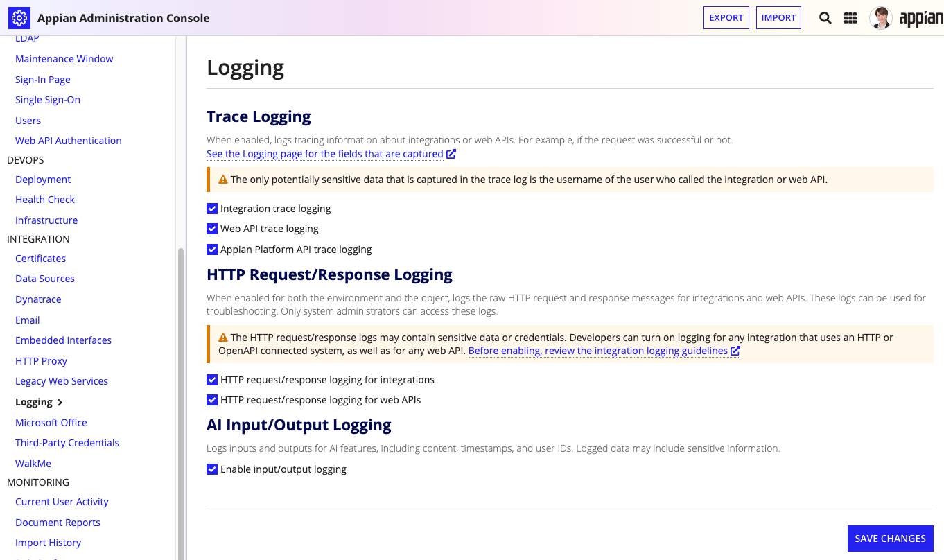Open the Users admin page

point(28,121)
